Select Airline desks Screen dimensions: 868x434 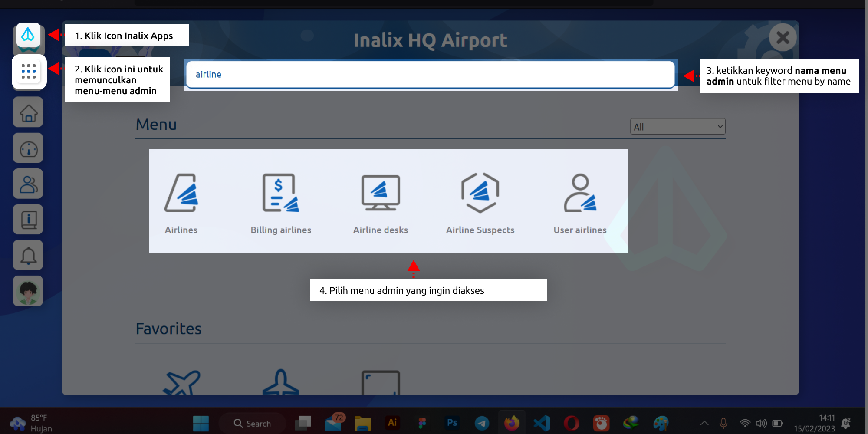380,202
